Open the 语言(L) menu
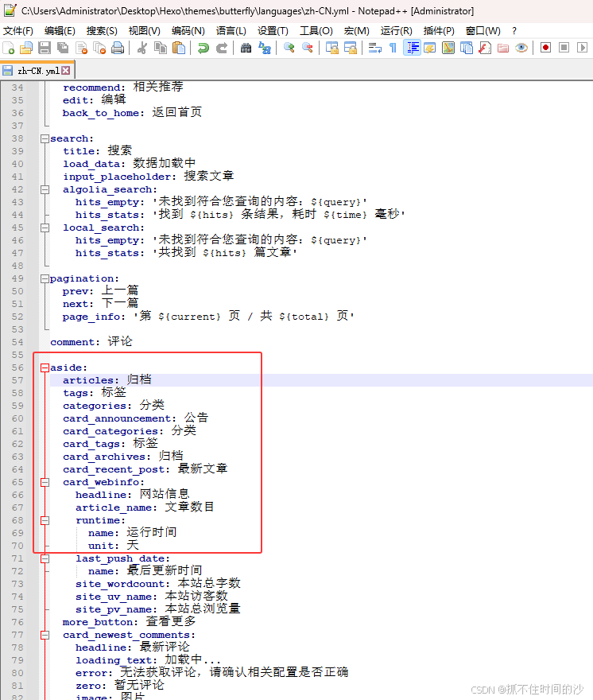 tap(231, 31)
